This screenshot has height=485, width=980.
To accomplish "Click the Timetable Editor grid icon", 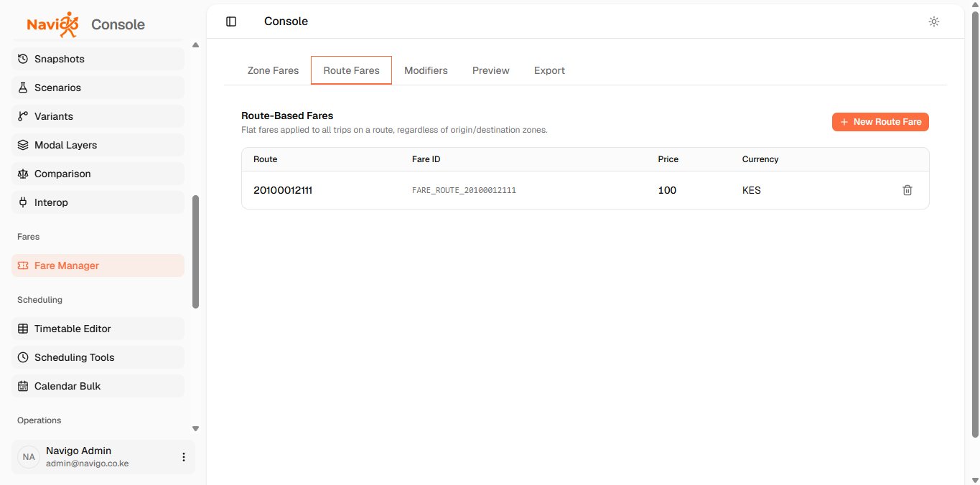I will click(x=23, y=329).
